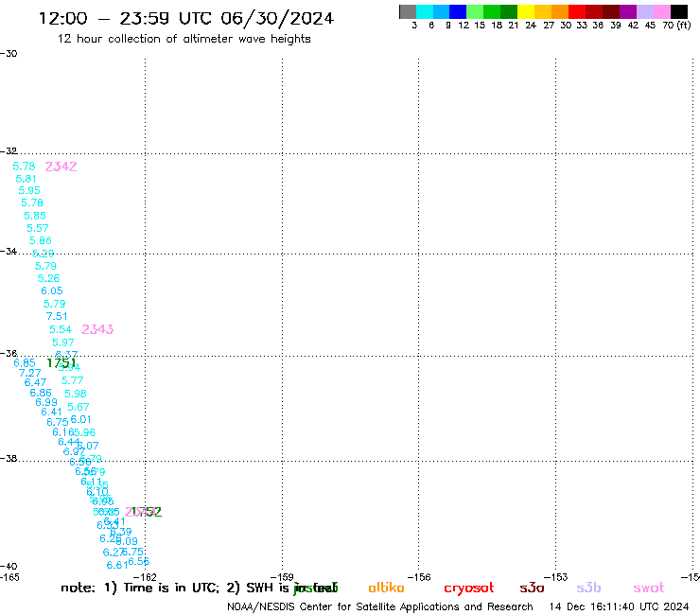Viewport: 700px width, 615px height.
Task: Click the wave height value '6.05'
Action: [x=52, y=290]
